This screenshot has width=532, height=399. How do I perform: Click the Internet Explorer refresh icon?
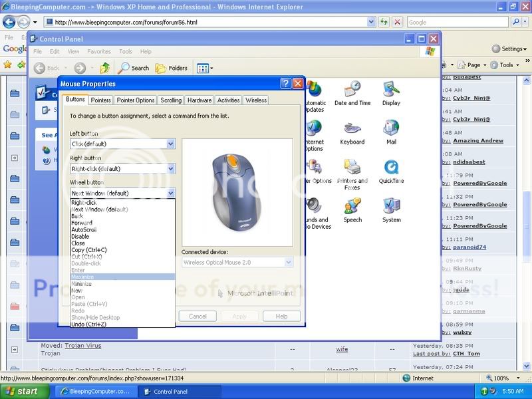[384, 22]
